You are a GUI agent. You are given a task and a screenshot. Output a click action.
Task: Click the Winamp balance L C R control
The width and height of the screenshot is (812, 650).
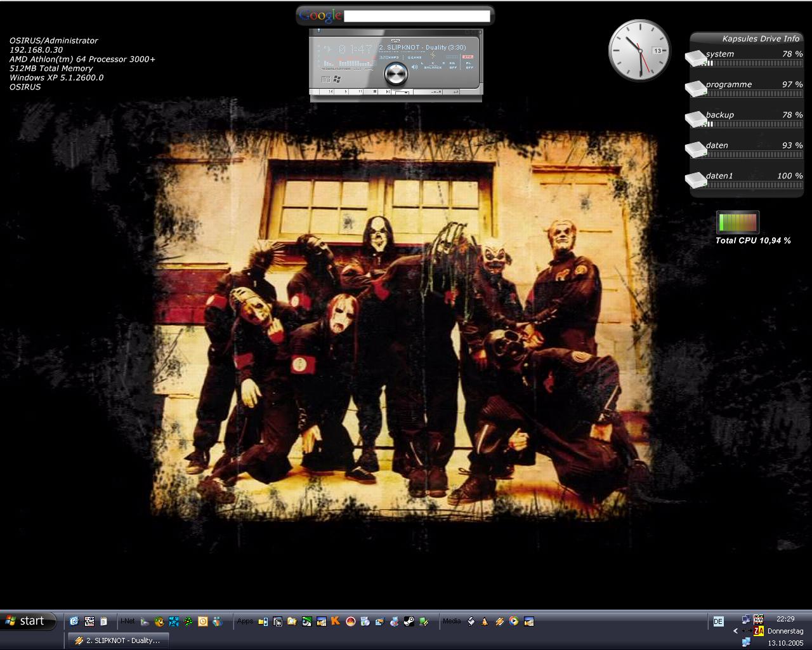(433, 65)
